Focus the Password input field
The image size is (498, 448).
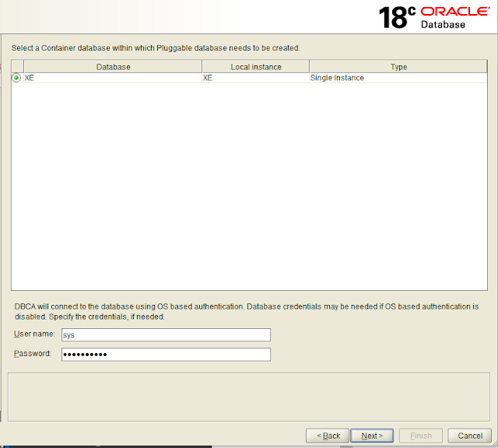166,355
